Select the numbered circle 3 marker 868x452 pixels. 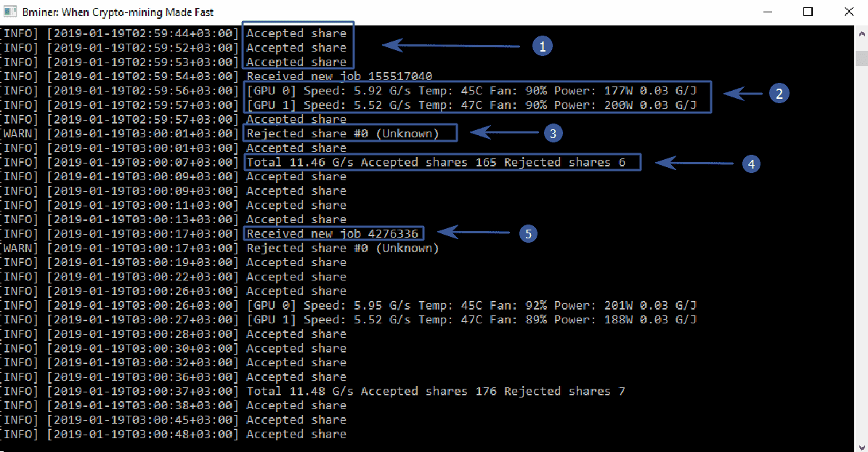point(555,132)
